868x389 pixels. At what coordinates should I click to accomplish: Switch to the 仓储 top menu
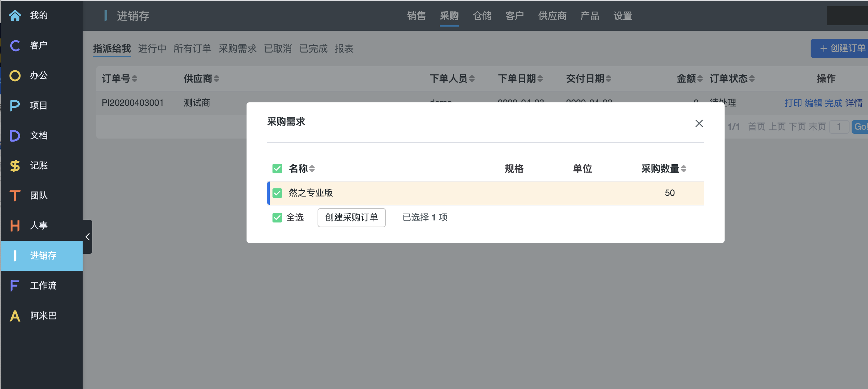482,16
